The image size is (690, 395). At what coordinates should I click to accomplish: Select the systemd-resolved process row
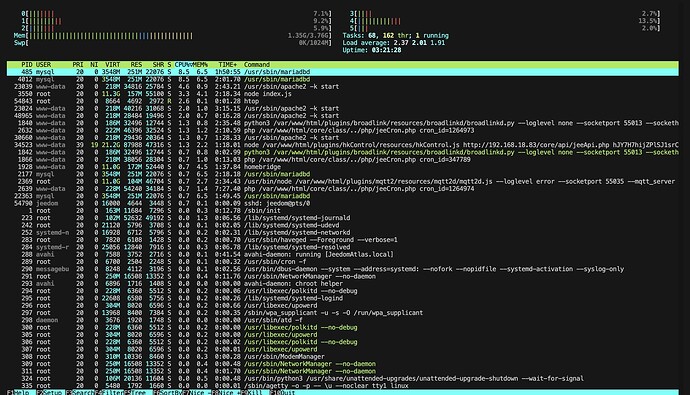[x=342, y=247]
